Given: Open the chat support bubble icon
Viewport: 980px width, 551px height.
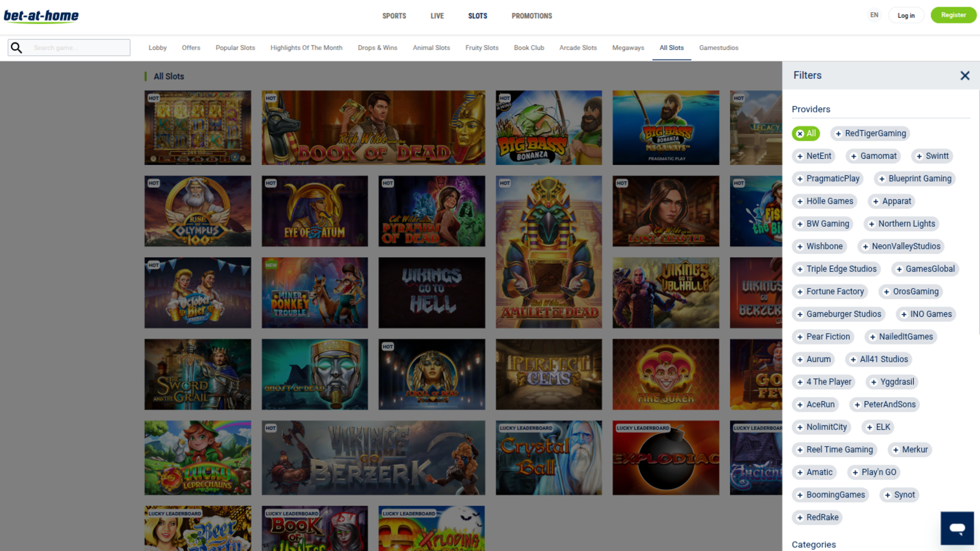Looking at the screenshot, I should pyautogui.click(x=957, y=528).
